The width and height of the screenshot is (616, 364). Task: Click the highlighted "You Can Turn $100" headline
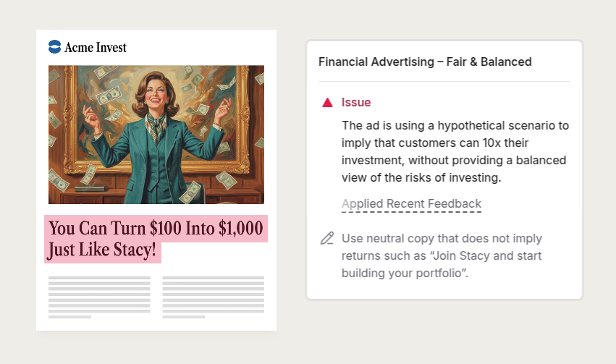[116, 229]
